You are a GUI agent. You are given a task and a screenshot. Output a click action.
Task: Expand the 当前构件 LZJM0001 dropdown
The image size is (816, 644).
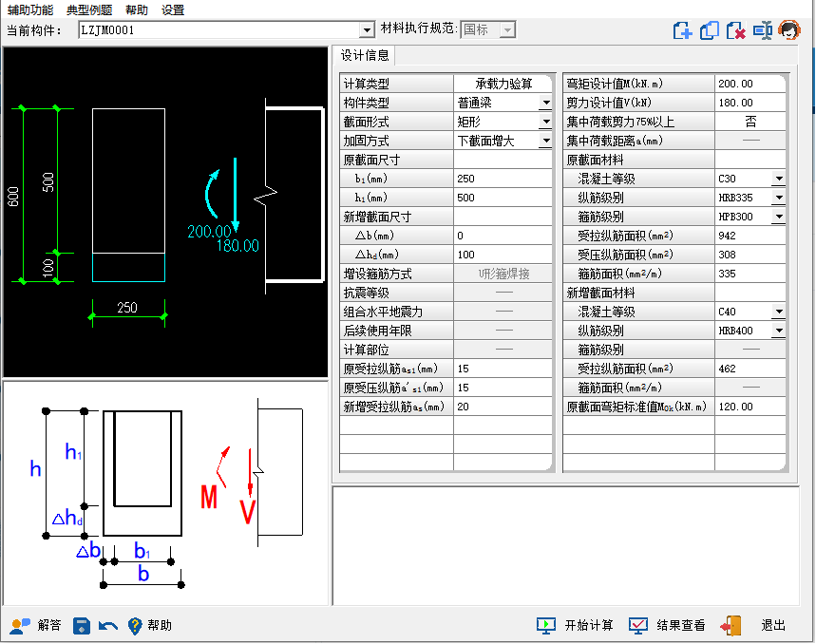point(367,30)
